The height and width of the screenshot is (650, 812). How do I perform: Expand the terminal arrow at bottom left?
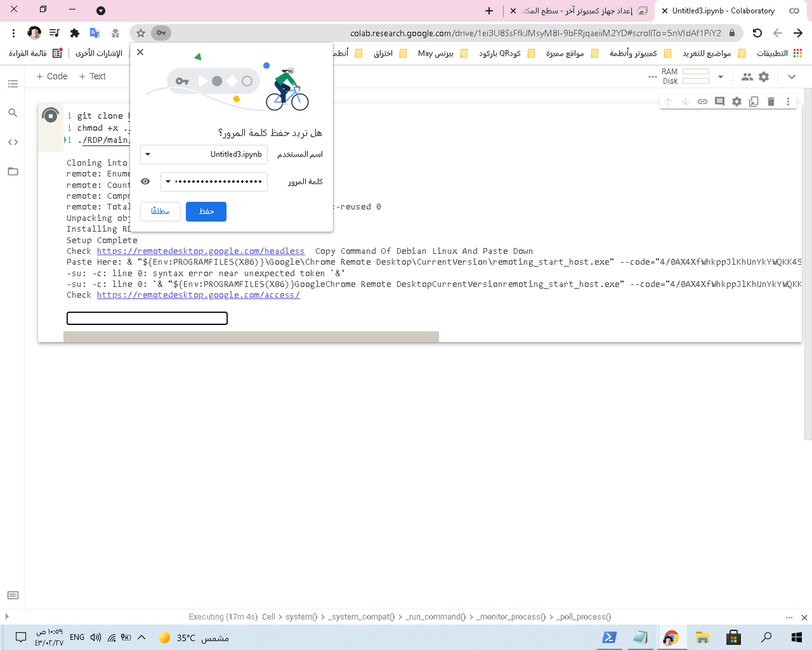(x=7, y=616)
